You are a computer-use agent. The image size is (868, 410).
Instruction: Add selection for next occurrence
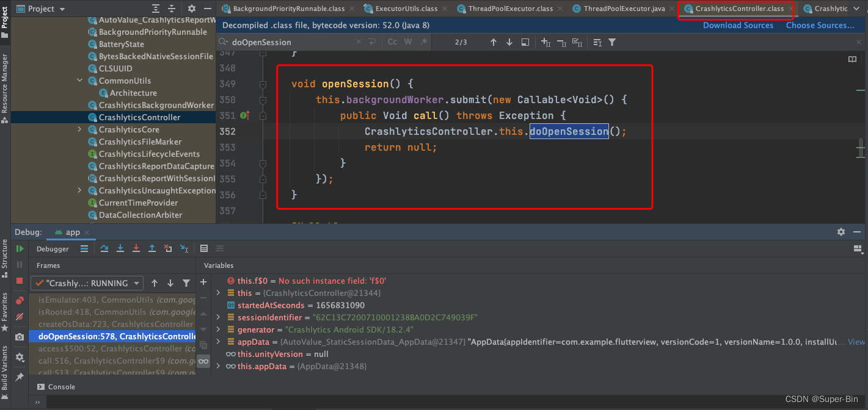(x=546, y=42)
